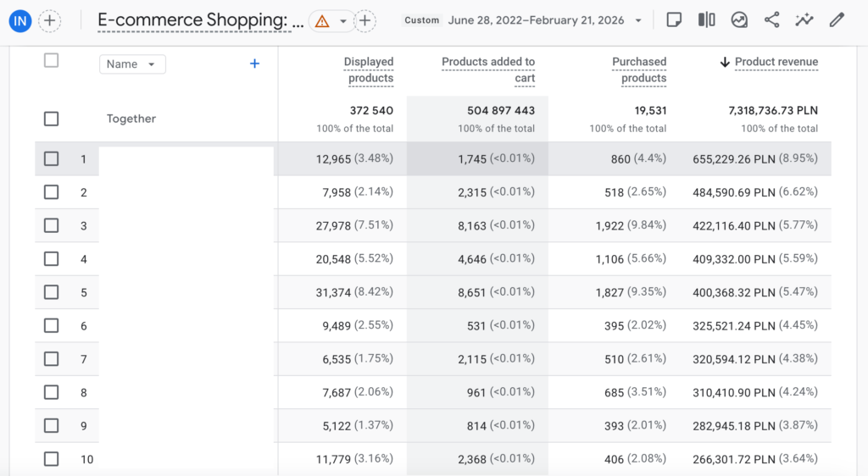This screenshot has height=476, width=868.
Task: Select the checkbox on row 5
Action: point(52,292)
